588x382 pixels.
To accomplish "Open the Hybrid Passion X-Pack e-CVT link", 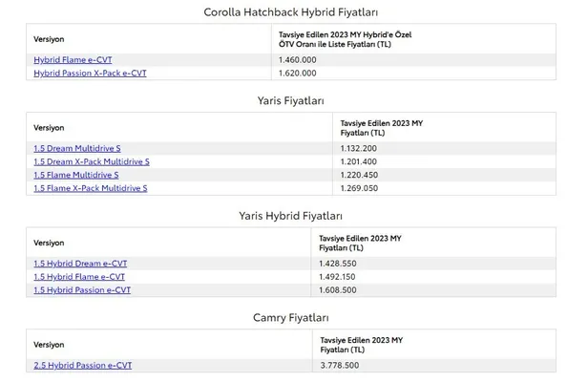I will [90, 73].
